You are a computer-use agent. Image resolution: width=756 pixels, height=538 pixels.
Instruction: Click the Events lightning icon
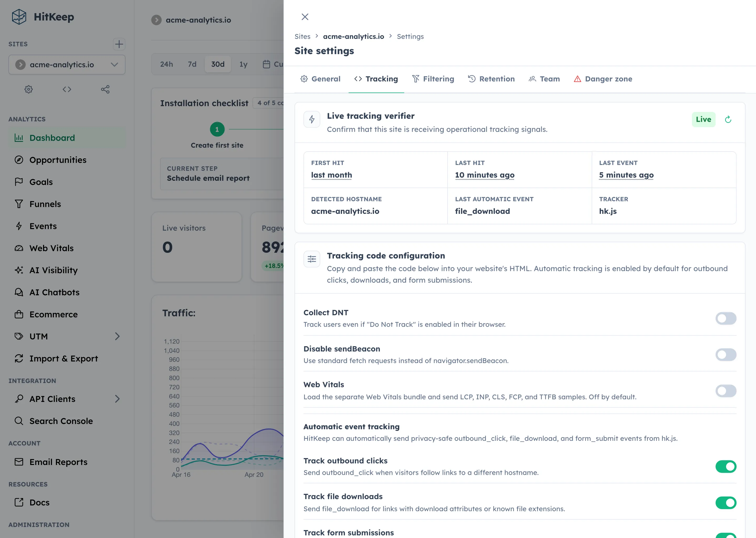[19, 226]
